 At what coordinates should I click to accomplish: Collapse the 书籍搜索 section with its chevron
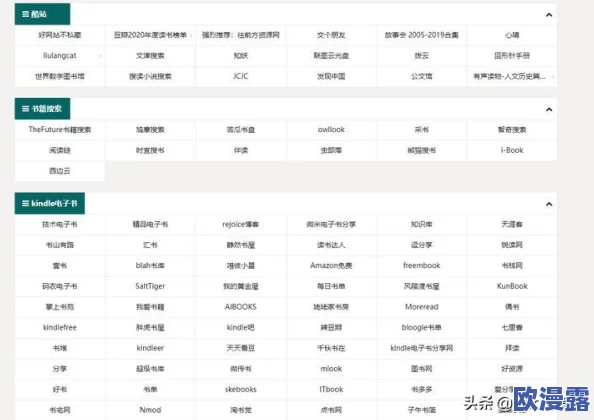point(549,109)
